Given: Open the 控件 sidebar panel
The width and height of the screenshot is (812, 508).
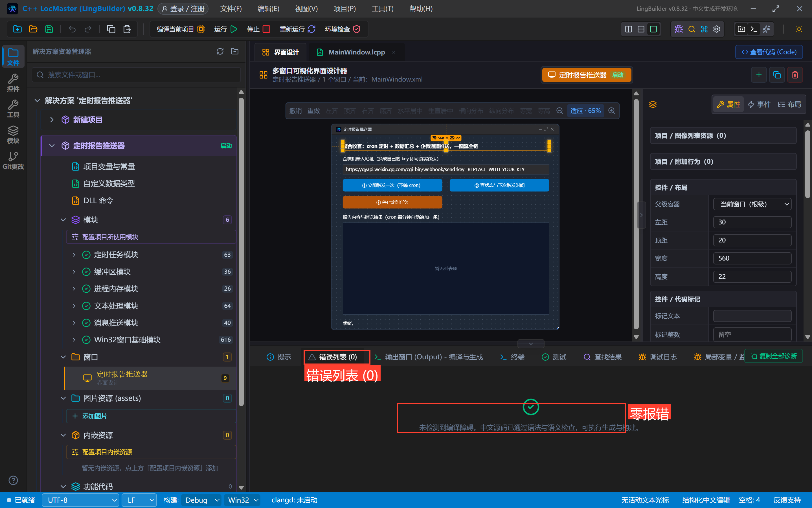Looking at the screenshot, I should coord(13,83).
